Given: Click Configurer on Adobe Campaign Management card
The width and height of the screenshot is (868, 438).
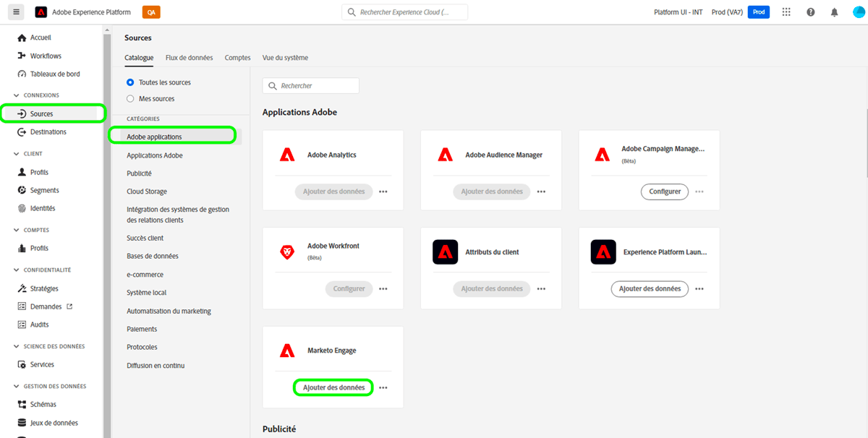Looking at the screenshot, I should [664, 192].
